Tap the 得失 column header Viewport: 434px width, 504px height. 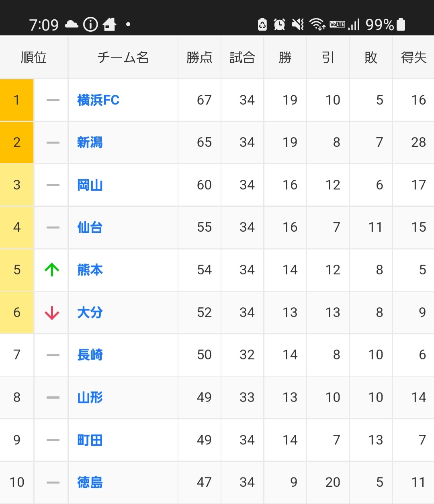pos(414,58)
